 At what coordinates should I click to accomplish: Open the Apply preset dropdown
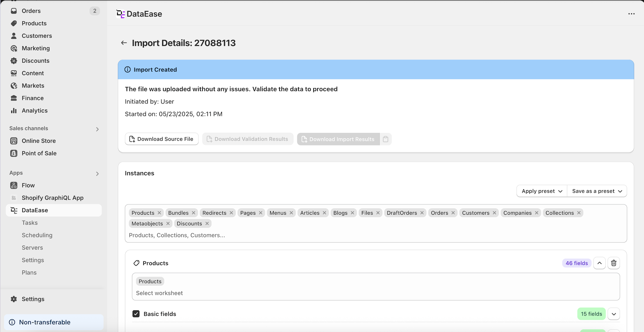pyautogui.click(x=542, y=191)
